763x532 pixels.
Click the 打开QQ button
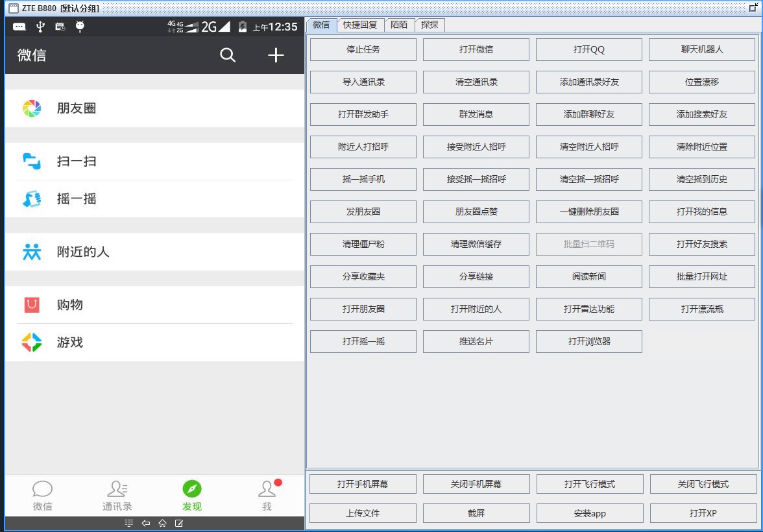pos(589,50)
